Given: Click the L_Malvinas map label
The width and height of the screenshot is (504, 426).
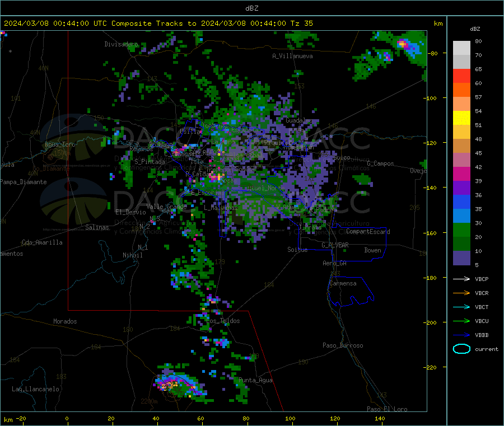Looking at the screenshot, I should click(221, 208).
